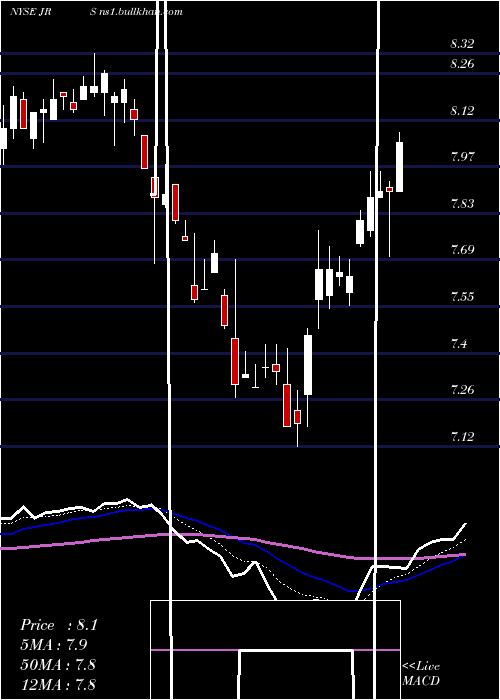Click the lowest red candlestick near 7.12
The image size is (500, 700).
pos(297,417)
